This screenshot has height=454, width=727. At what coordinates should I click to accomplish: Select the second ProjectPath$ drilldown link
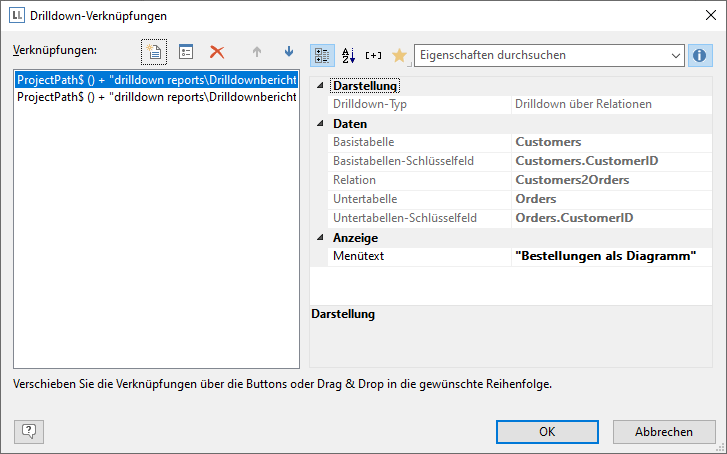point(156,97)
